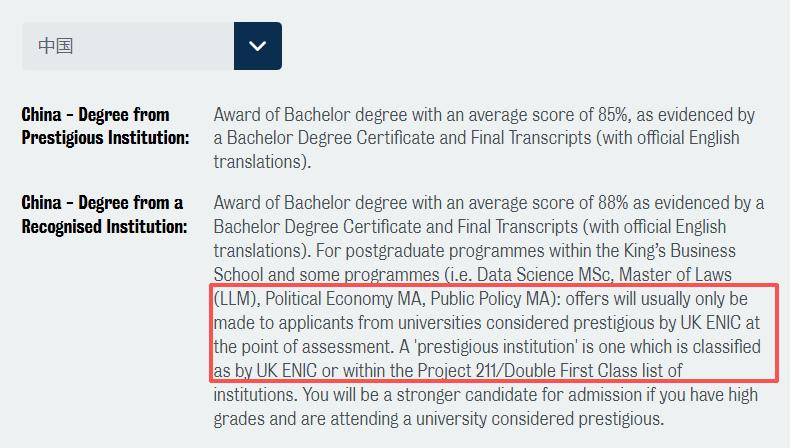This screenshot has height=448, width=791.
Task: Click the dark blue chevron dropdown button
Action: click(258, 46)
